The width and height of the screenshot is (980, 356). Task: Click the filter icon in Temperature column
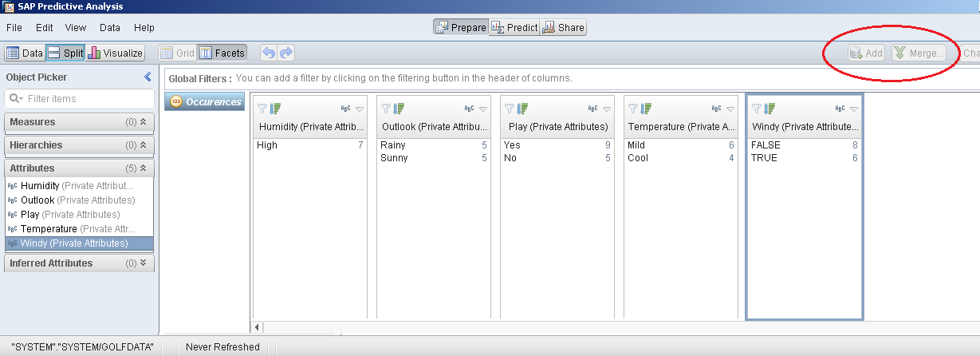pyautogui.click(x=633, y=109)
